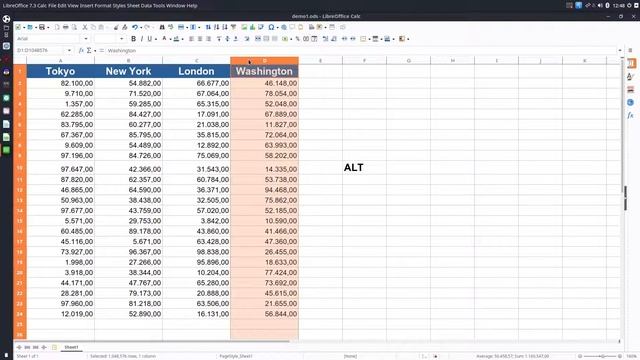Click the Tokyo header cell
The height and width of the screenshot is (360, 640).
tap(60, 71)
